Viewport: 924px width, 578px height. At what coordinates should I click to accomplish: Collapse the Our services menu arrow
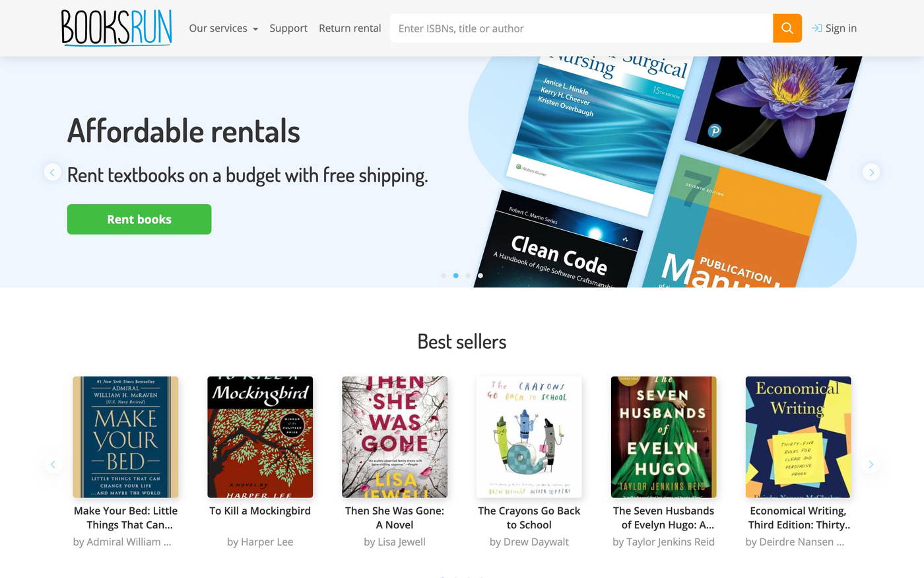click(255, 29)
